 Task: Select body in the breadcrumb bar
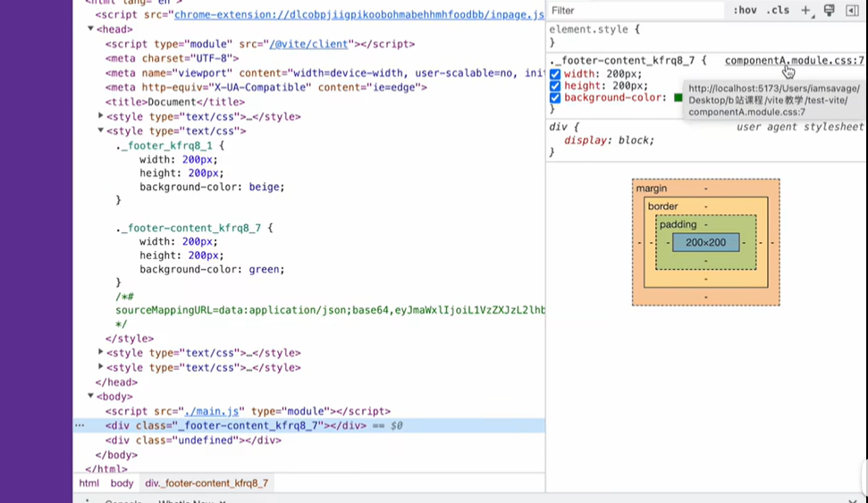pos(122,483)
